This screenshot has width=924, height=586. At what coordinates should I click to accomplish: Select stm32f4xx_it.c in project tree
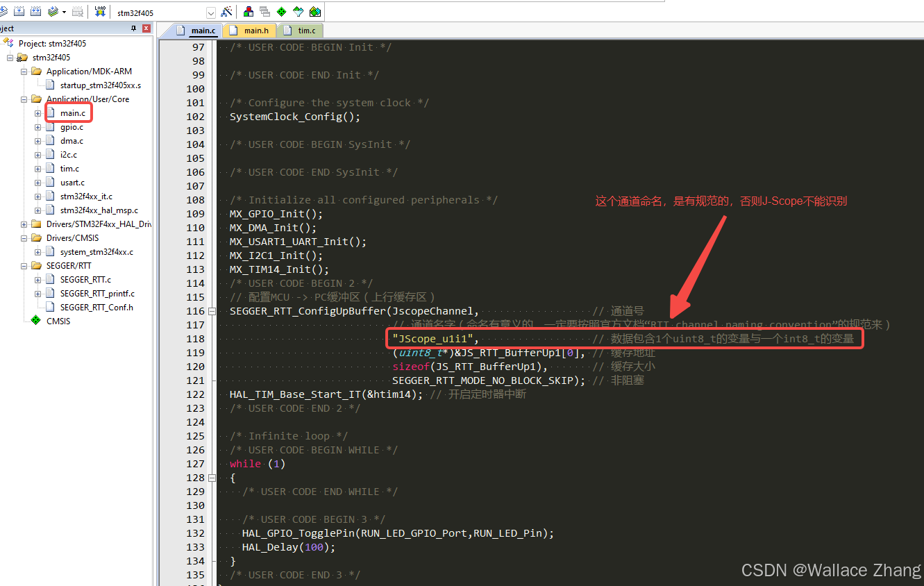coord(86,196)
